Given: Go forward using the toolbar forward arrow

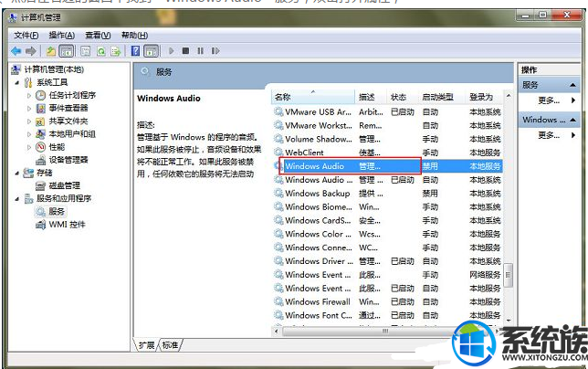Looking at the screenshot, I should [x=31, y=50].
